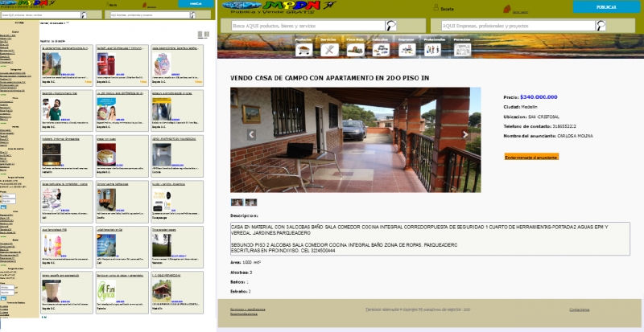The width and height of the screenshot is (644, 332).
Task: Open the dessert on plate listing thumbnail
Action: [x=106, y=154]
